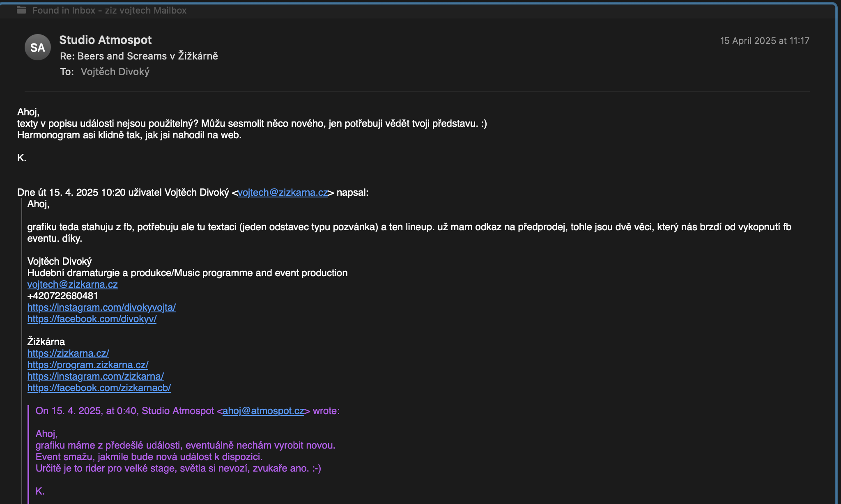
Task: Click the mailbox folder icon at top
Action: pyautogui.click(x=21, y=10)
